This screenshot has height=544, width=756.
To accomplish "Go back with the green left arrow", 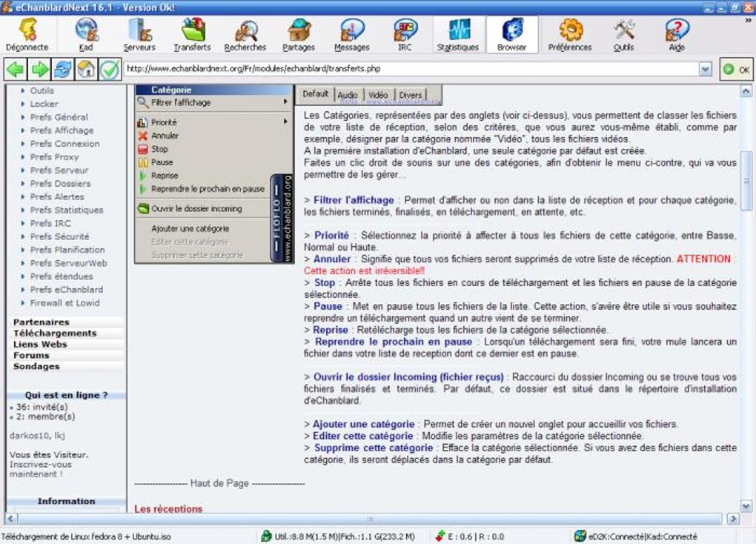I will pos(16,70).
